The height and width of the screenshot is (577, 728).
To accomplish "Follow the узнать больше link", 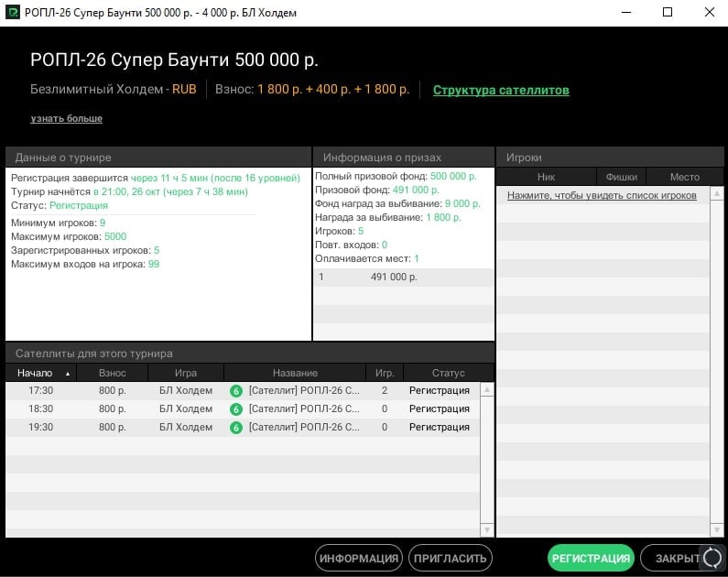I will 67,118.
